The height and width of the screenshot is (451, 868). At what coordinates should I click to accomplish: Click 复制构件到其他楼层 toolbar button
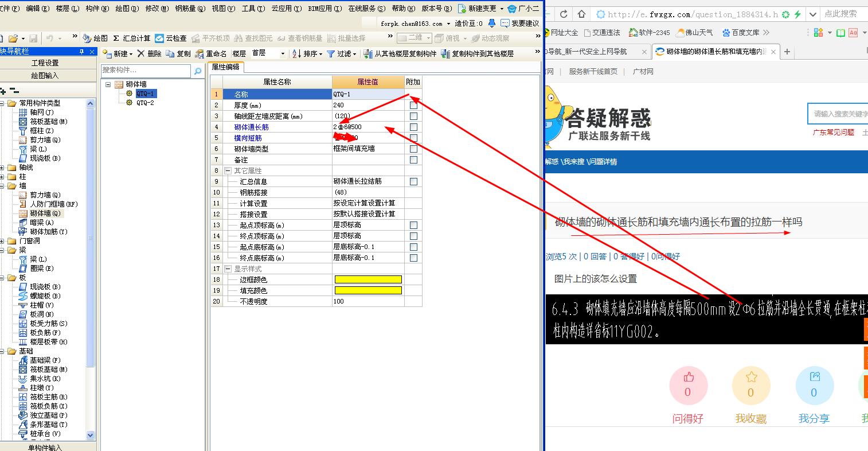(x=478, y=53)
